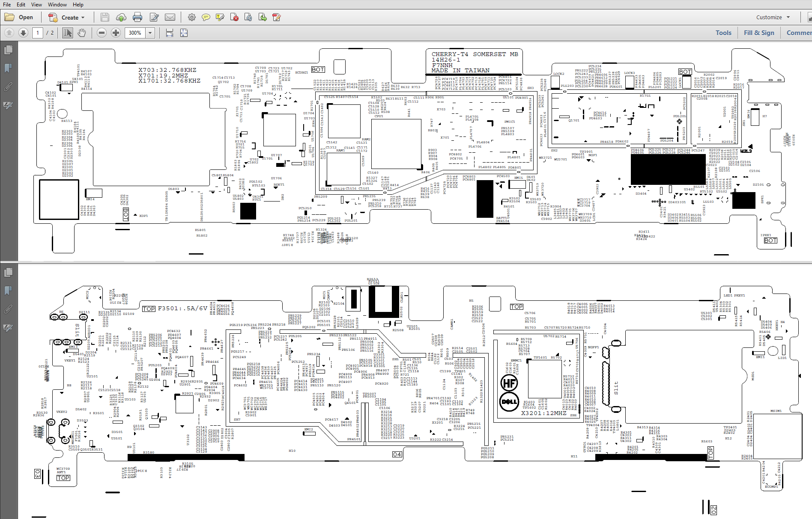Viewport: 812px width, 519px height.
Task: Add a sticky note comment
Action: (206, 18)
